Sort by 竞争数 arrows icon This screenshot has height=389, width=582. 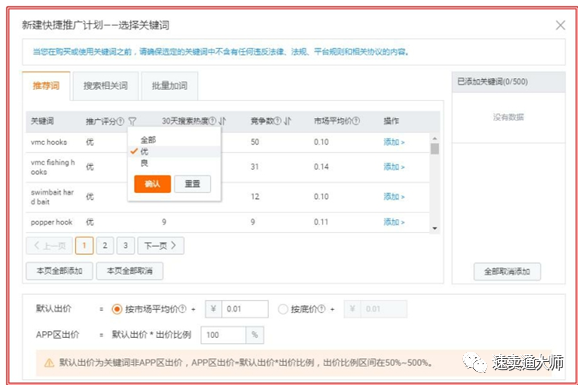[x=288, y=121]
